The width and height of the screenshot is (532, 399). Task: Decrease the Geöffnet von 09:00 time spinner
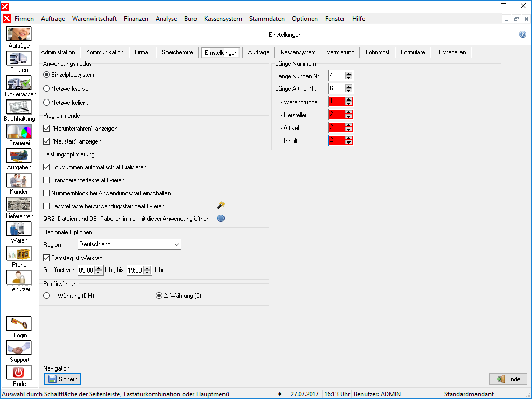[x=99, y=272]
